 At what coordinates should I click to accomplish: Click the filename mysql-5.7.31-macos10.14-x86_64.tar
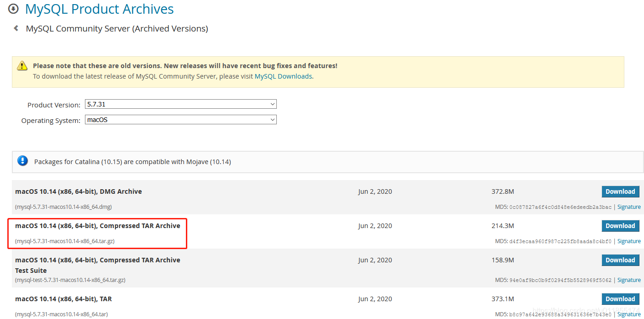[61, 314]
